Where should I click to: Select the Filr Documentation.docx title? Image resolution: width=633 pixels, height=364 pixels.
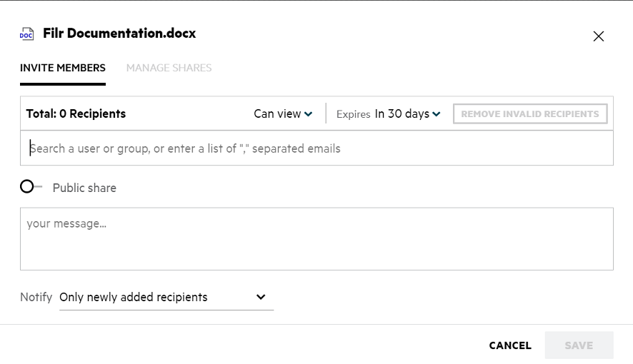(119, 34)
